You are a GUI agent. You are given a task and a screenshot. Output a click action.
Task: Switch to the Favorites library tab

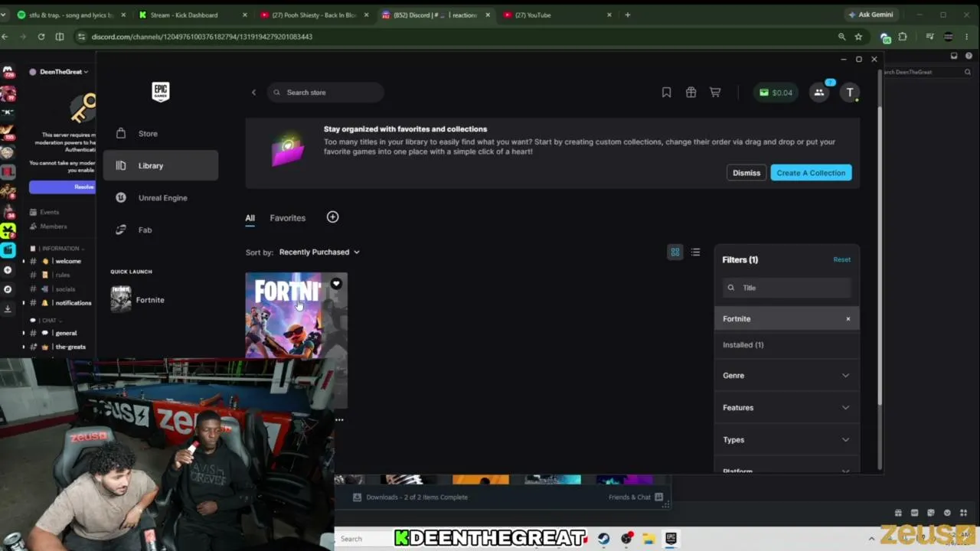pyautogui.click(x=287, y=218)
